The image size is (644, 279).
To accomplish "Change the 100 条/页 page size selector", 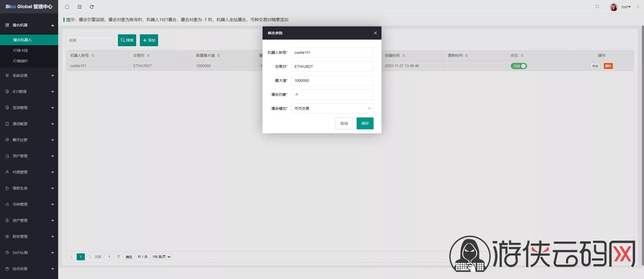I will pos(161,257).
